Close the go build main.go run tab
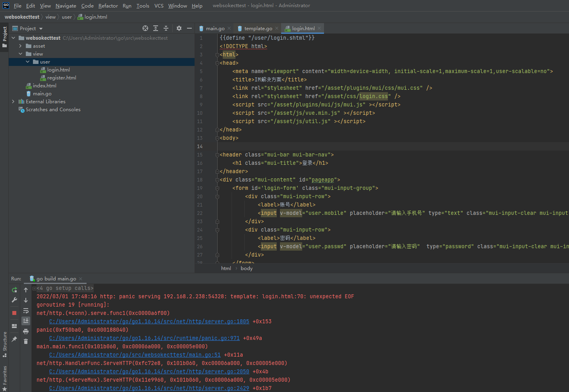The width and height of the screenshot is (569, 392). tap(81, 279)
